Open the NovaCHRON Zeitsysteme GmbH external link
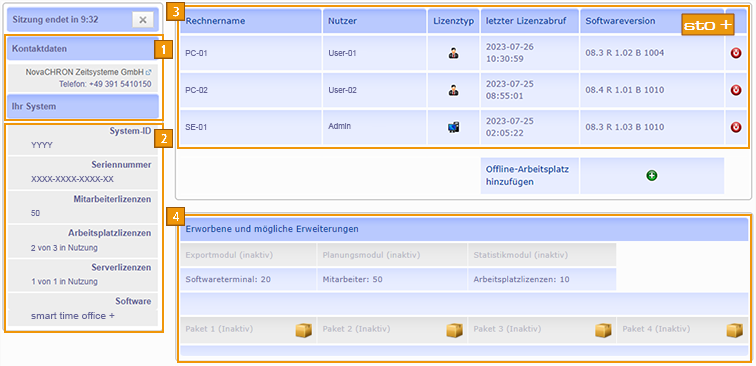The width and height of the screenshot is (756, 366). click(x=89, y=72)
